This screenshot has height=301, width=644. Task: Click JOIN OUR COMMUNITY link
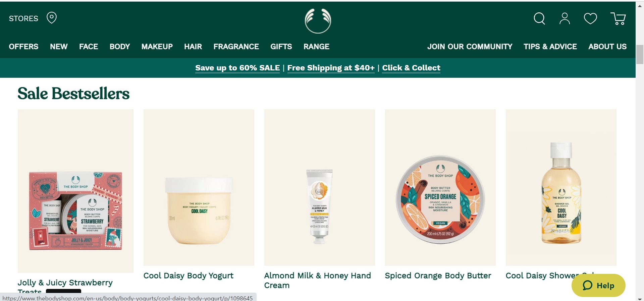pos(470,47)
